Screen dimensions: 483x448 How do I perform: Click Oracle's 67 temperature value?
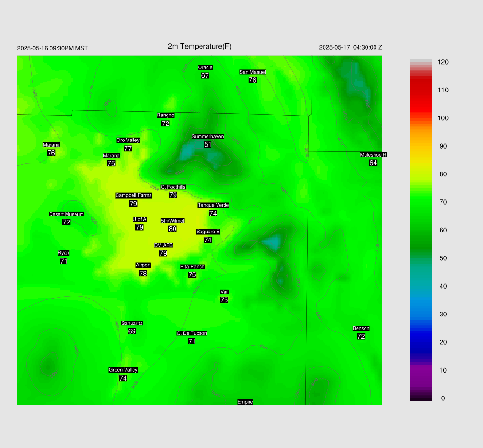205,75
